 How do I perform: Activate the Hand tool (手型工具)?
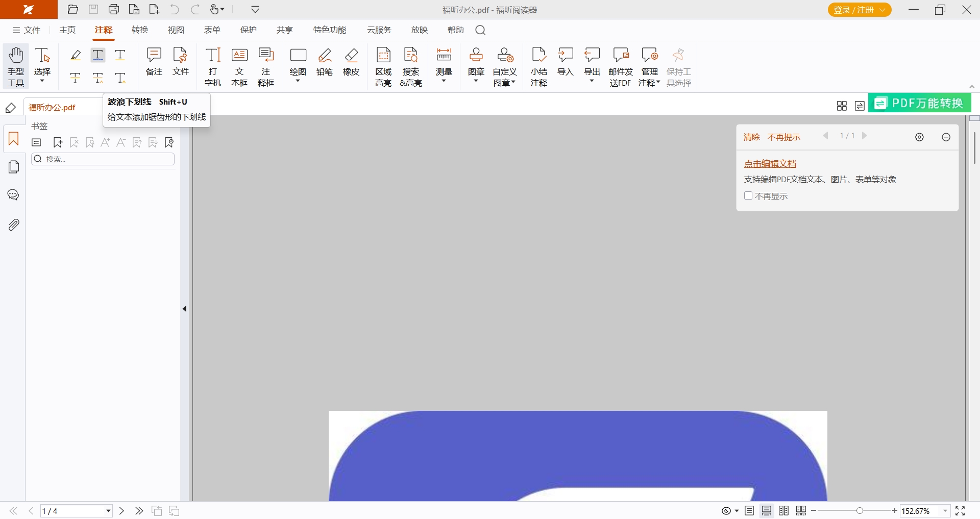[x=16, y=66]
